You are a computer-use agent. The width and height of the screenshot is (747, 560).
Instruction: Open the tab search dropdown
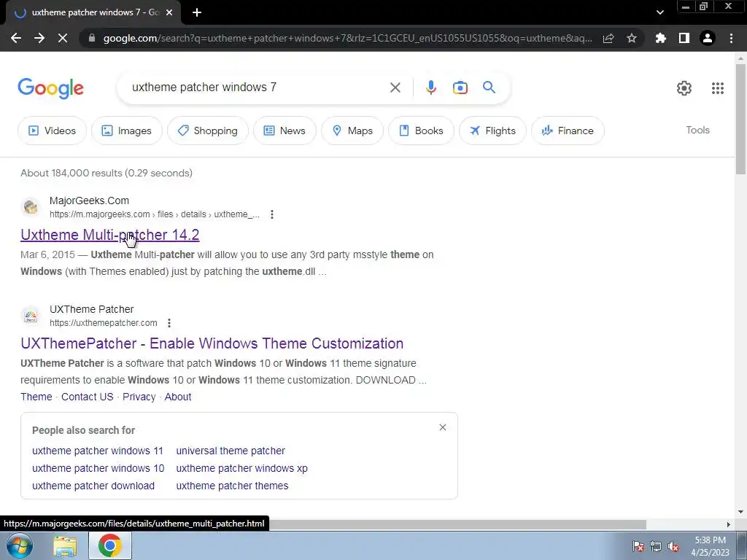pos(659,12)
